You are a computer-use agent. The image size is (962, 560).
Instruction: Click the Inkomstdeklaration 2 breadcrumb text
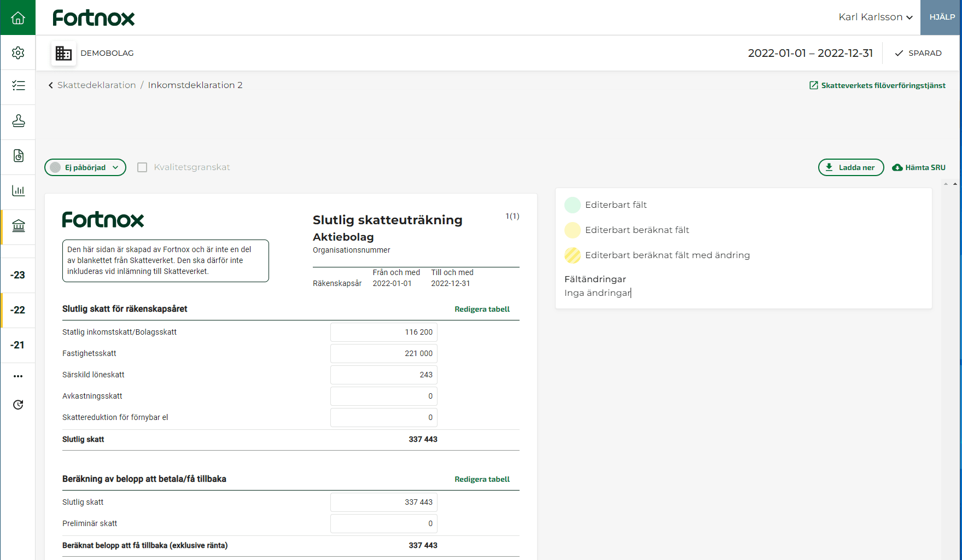195,85
